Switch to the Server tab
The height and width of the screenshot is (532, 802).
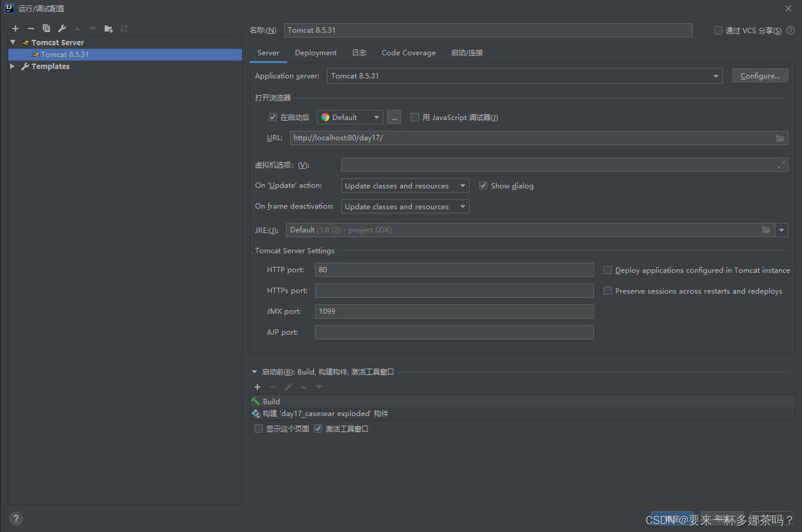pyautogui.click(x=268, y=53)
